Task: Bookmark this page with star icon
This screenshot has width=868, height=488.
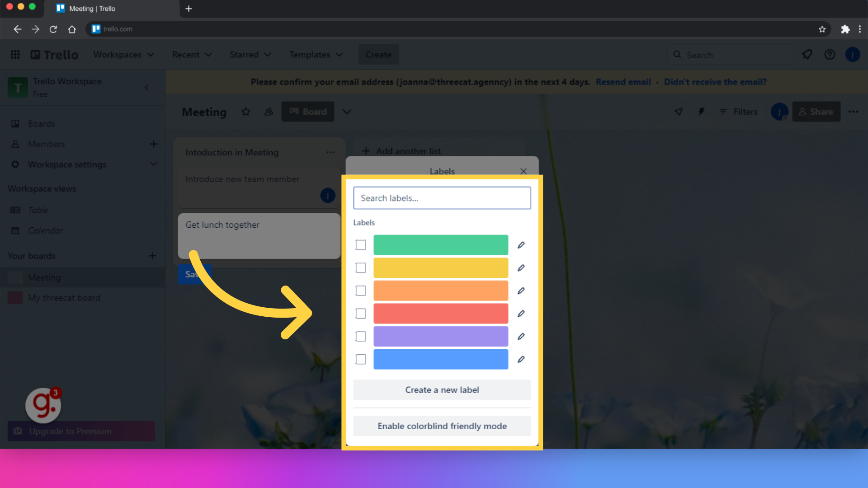Action: click(822, 29)
